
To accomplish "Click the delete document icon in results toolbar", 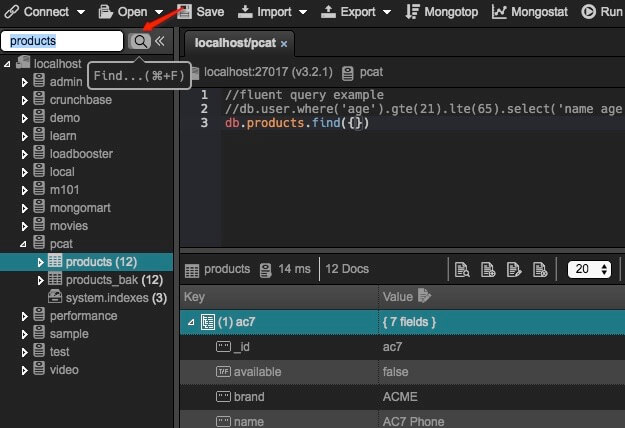I will [x=540, y=269].
